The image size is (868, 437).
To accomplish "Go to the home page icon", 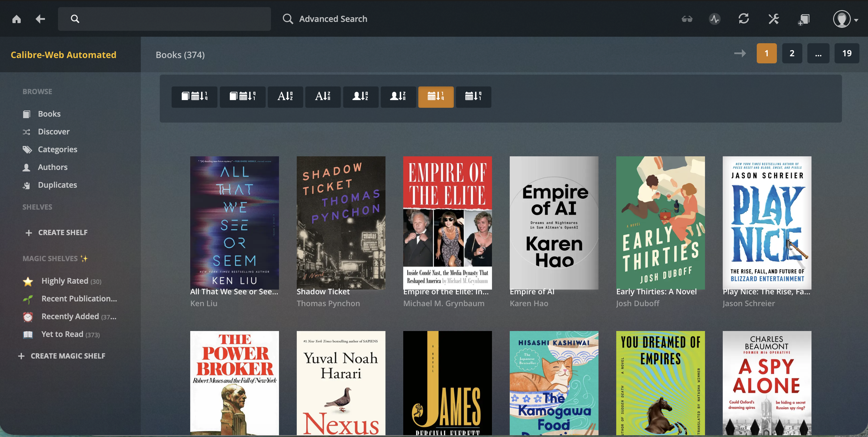I will pyautogui.click(x=17, y=19).
